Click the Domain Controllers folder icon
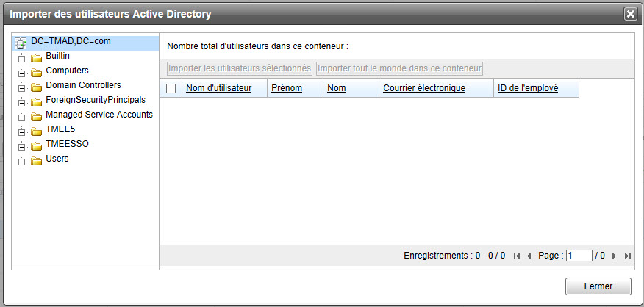644x307 pixels. point(36,87)
